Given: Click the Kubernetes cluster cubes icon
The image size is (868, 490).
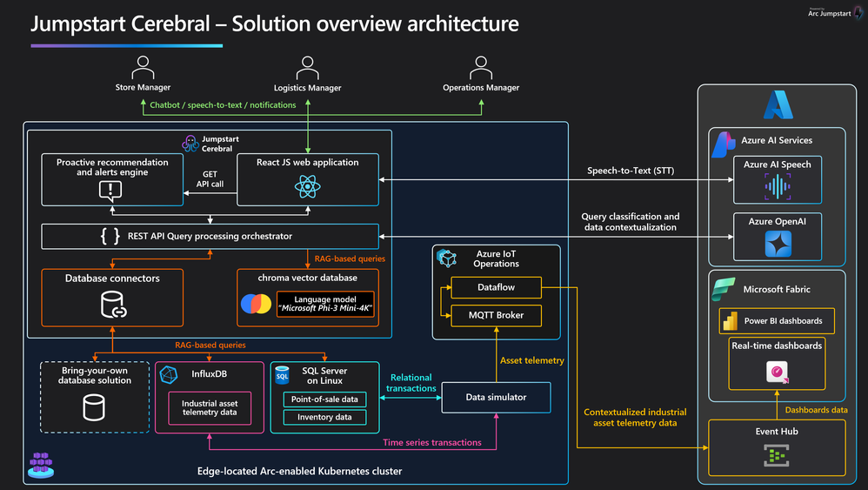Looking at the screenshot, I should pyautogui.click(x=41, y=465).
